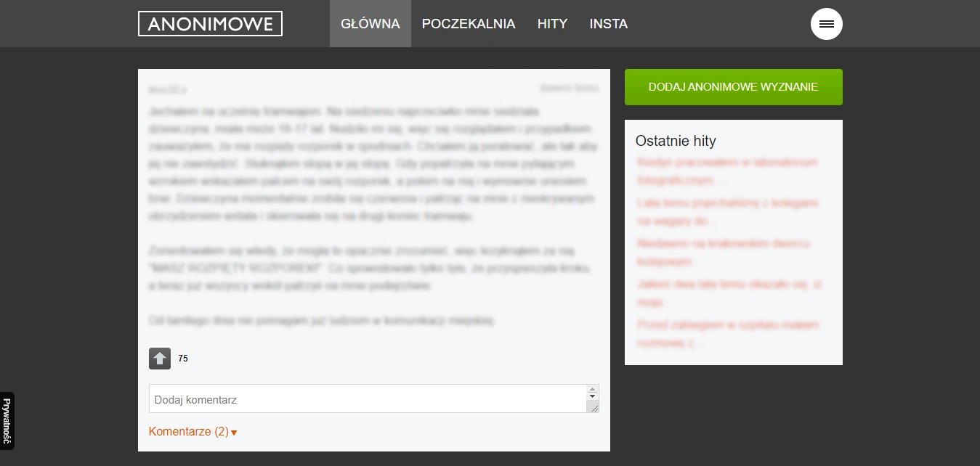Go to HITY section
Screen dimensions: 980x466
[x=552, y=24]
